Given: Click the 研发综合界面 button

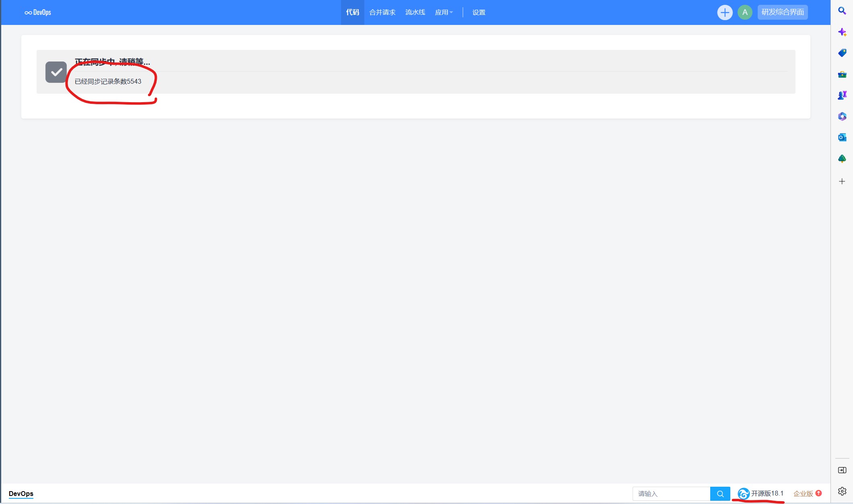Looking at the screenshot, I should pyautogui.click(x=782, y=12).
